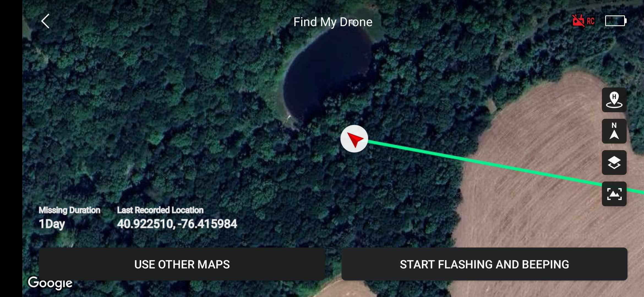
Task: Center map on home point icon
Action: click(x=614, y=100)
